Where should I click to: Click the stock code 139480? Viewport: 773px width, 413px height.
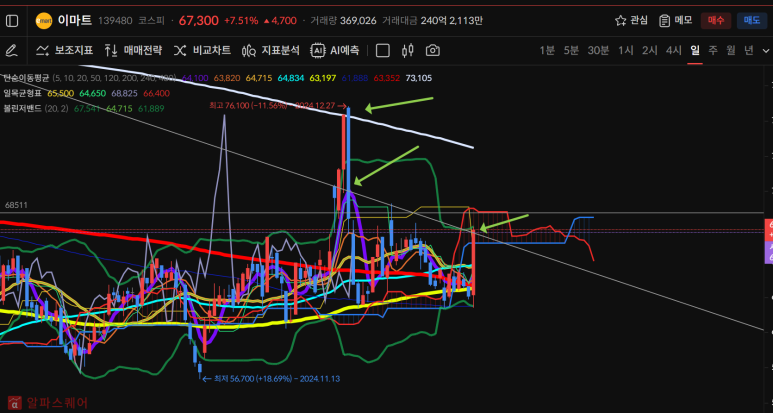(x=115, y=21)
